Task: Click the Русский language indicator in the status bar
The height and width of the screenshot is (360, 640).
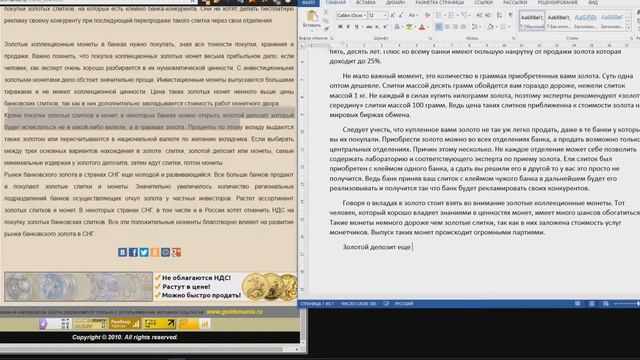Action: (x=404, y=304)
